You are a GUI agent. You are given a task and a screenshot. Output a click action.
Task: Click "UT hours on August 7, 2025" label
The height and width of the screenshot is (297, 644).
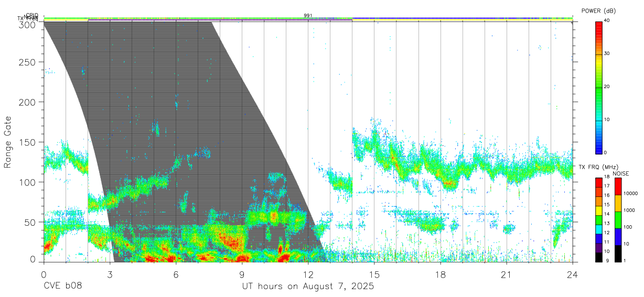[308, 287]
